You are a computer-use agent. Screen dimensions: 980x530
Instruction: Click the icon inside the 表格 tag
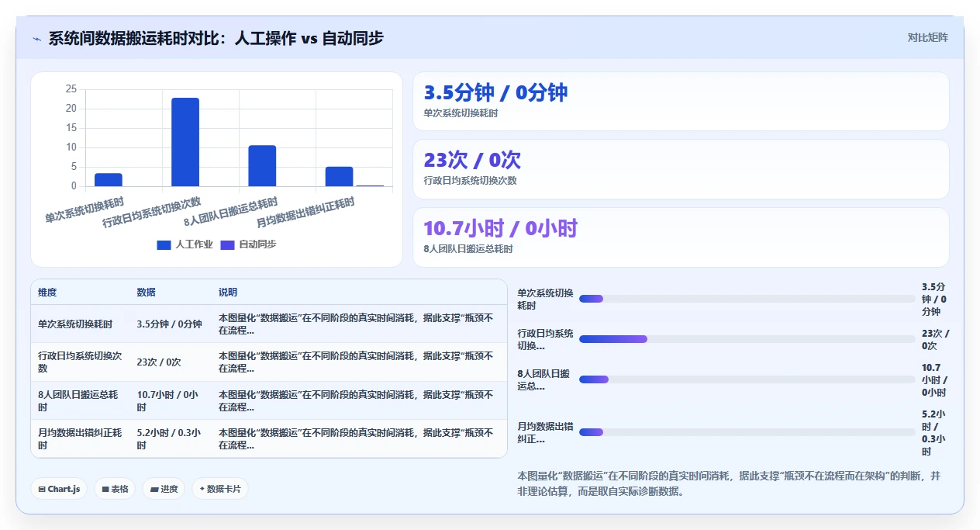(105, 490)
